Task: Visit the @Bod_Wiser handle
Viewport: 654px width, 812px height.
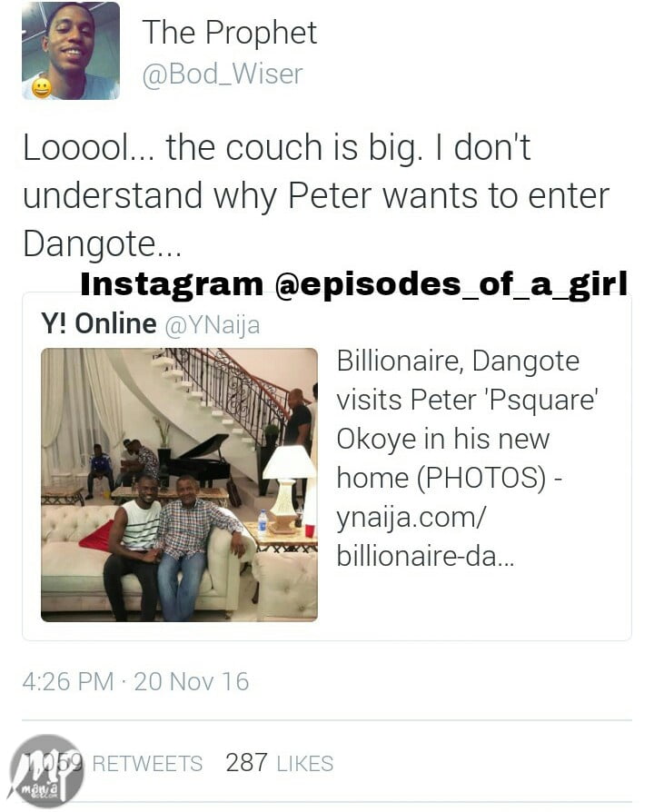Action: (x=223, y=74)
